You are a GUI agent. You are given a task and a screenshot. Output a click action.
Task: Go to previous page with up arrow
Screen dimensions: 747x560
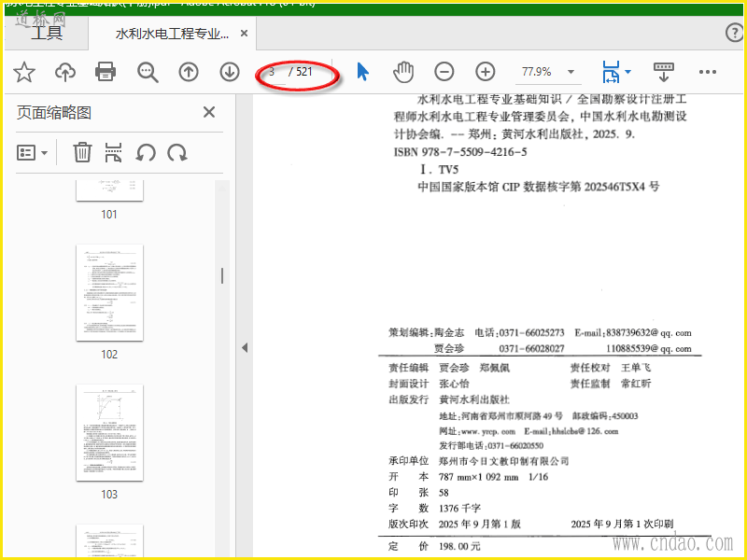(x=189, y=72)
